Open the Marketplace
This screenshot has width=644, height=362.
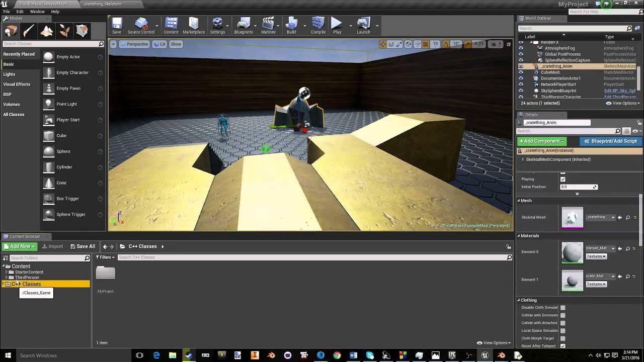coord(194,25)
